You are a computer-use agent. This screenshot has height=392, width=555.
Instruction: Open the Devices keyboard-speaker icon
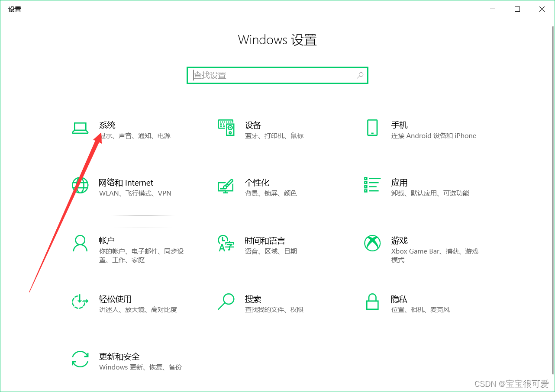226,128
